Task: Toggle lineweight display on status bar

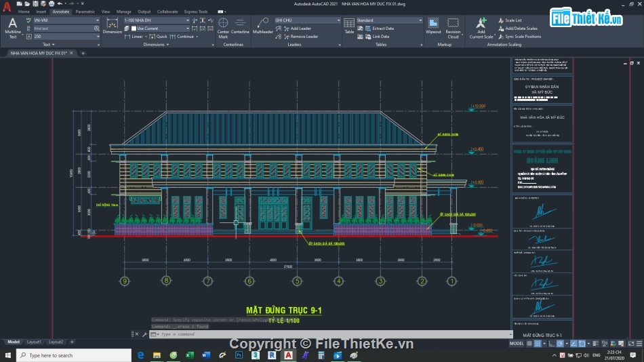Action: [x=596, y=344]
